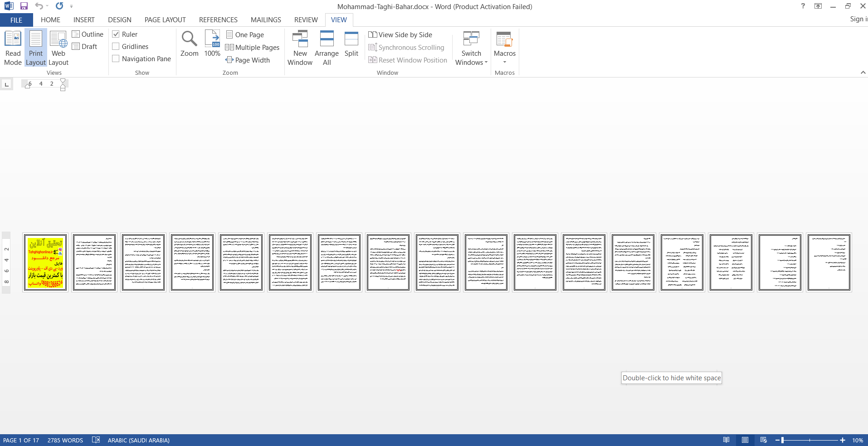Screen dimensions: 868x446
Task: Fit zoom to Page Width
Action: point(248,60)
